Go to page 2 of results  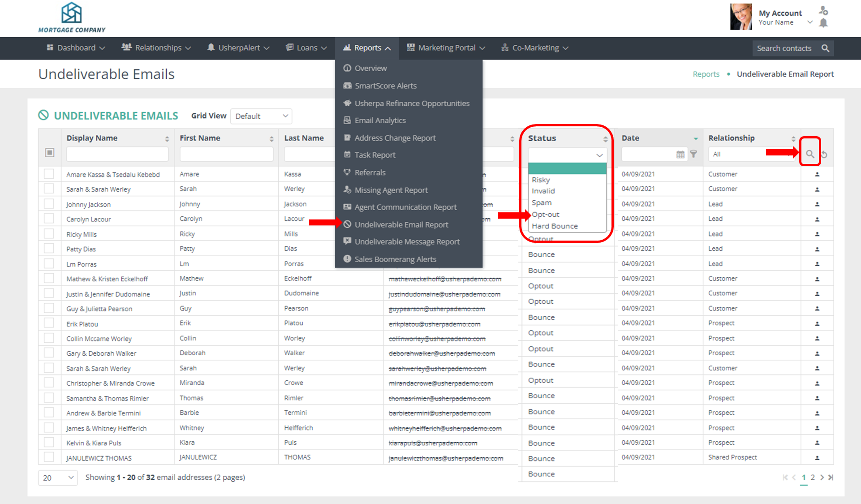[x=813, y=478]
